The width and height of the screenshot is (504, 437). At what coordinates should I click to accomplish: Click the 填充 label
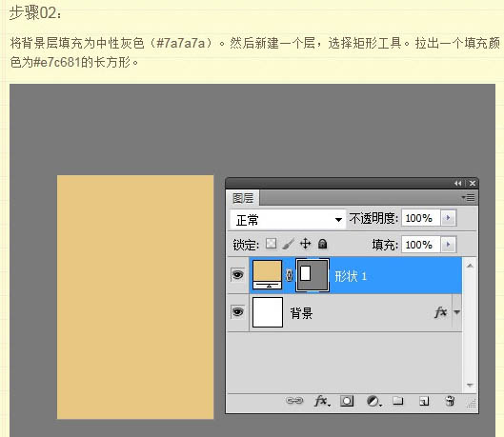point(385,245)
